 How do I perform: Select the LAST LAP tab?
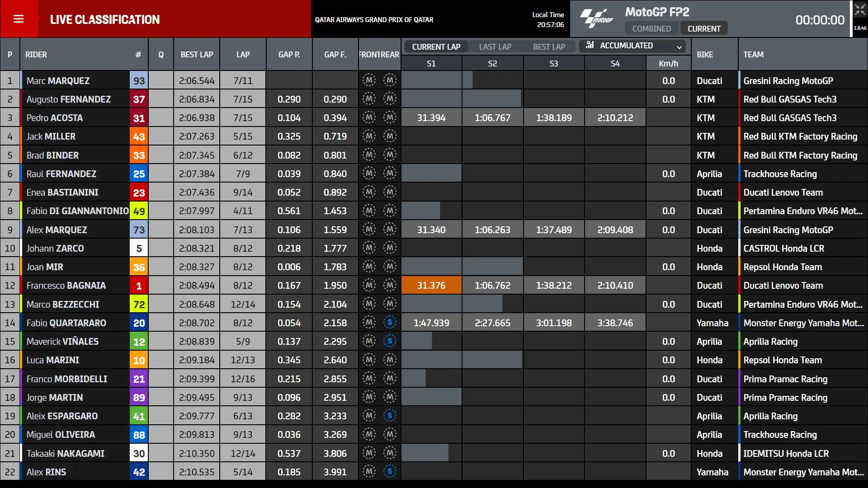(495, 47)
